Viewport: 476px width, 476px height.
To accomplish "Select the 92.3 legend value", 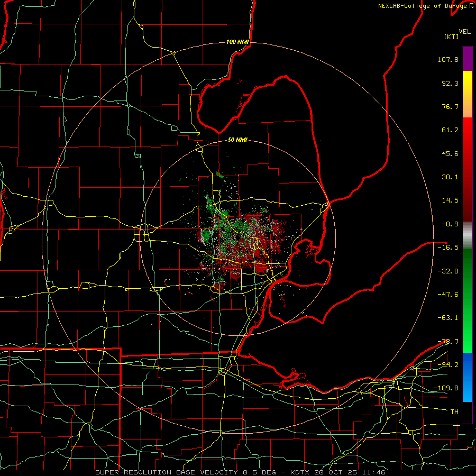I will 450,83.
